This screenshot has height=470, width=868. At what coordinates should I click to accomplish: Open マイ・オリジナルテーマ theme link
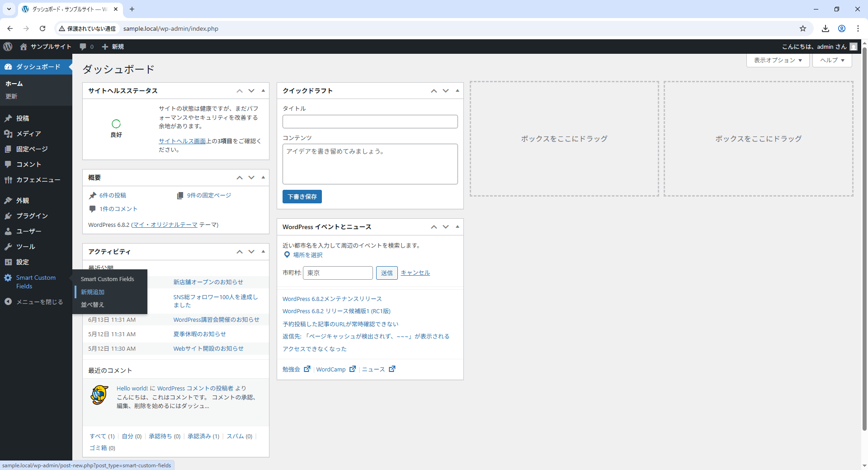(x=165, y=225)
